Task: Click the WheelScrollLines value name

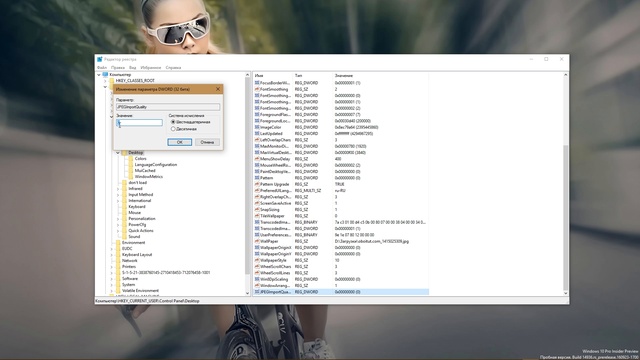Action: click(x=275, y=273)
